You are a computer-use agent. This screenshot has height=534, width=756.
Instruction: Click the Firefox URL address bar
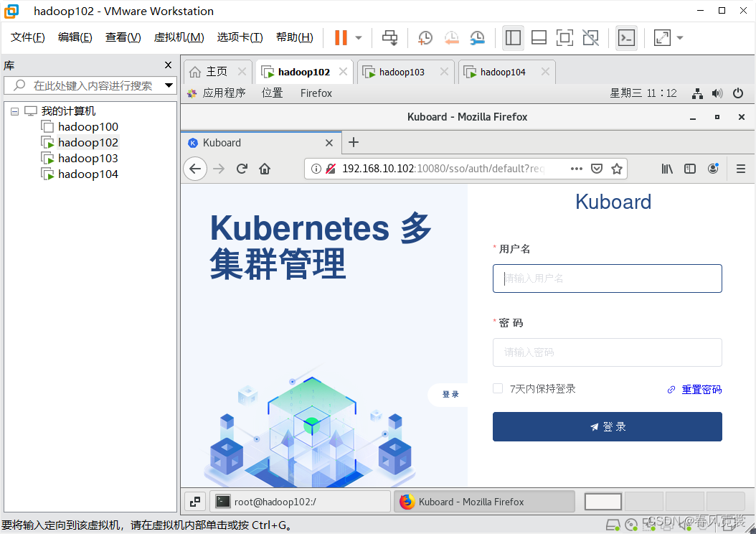click(443, 169)
